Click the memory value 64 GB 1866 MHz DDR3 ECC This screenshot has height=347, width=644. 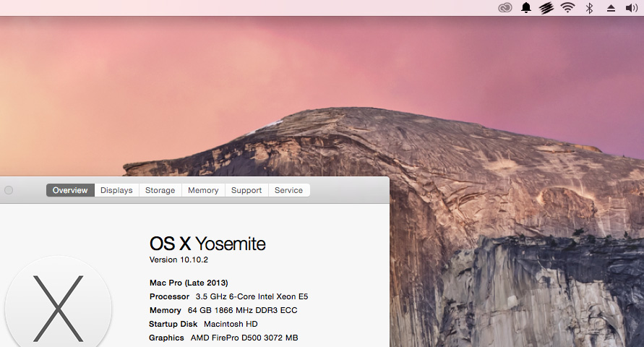coord(242,310)
